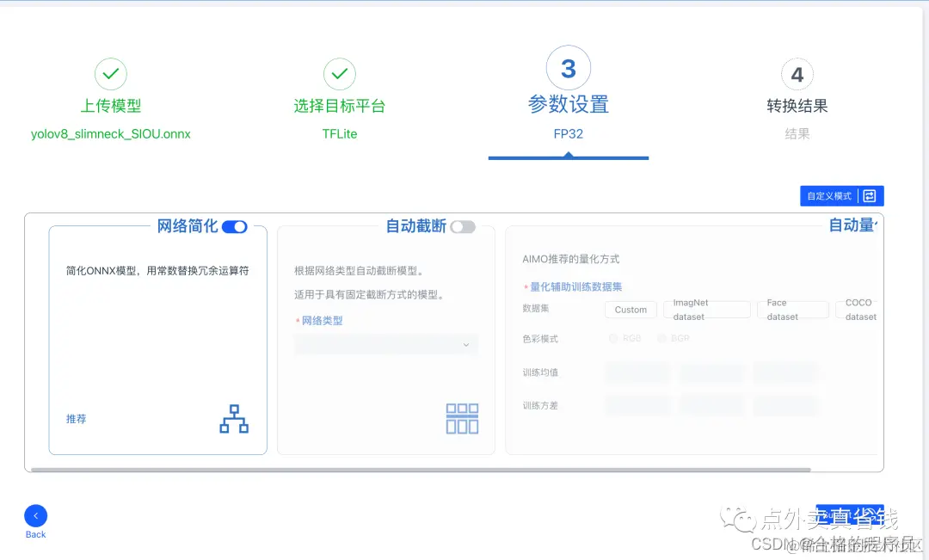Click the step 3 circle icon
This screenshot has height=560, width=929.
[569, 68]
